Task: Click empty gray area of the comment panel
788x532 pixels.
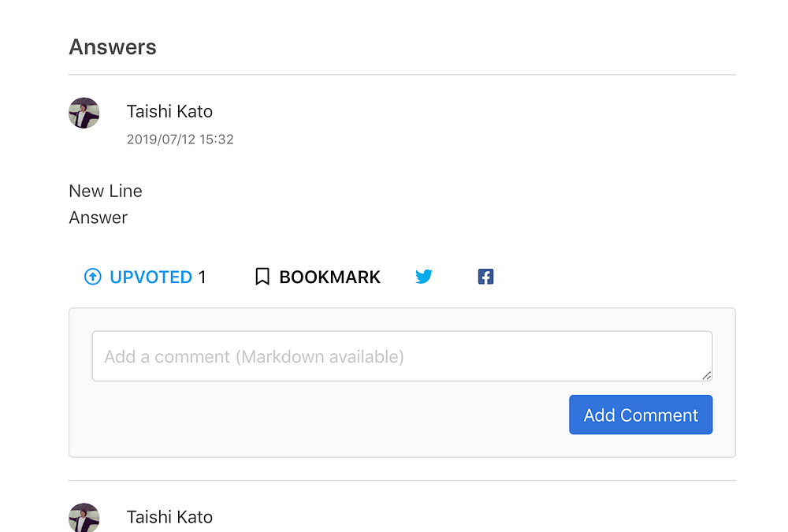Action: pyautogui.click(x=315, y=418)
